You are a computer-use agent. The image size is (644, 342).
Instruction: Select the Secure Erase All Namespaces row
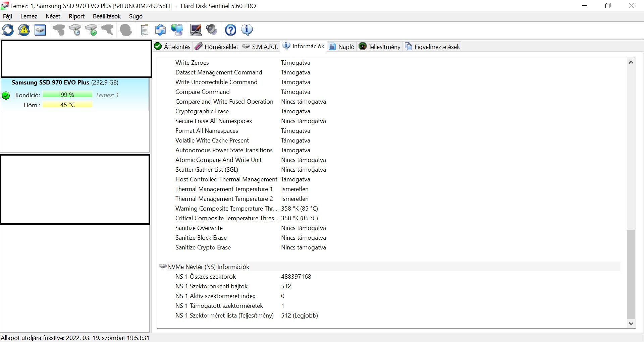389,121
